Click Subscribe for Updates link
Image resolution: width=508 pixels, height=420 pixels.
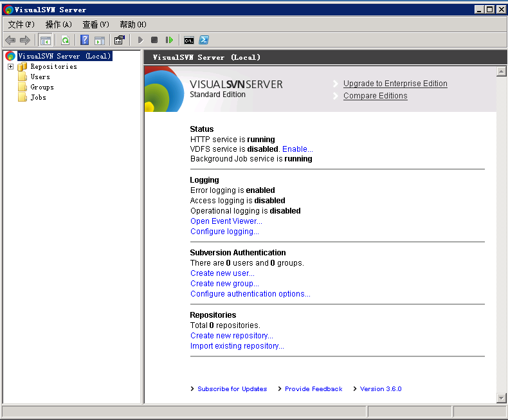point(232,389)
